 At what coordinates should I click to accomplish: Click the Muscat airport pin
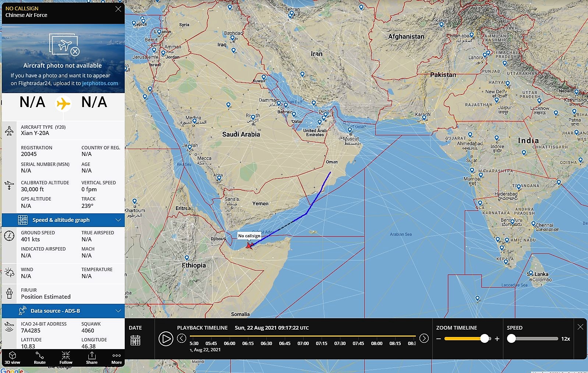(x=350, y=131)
